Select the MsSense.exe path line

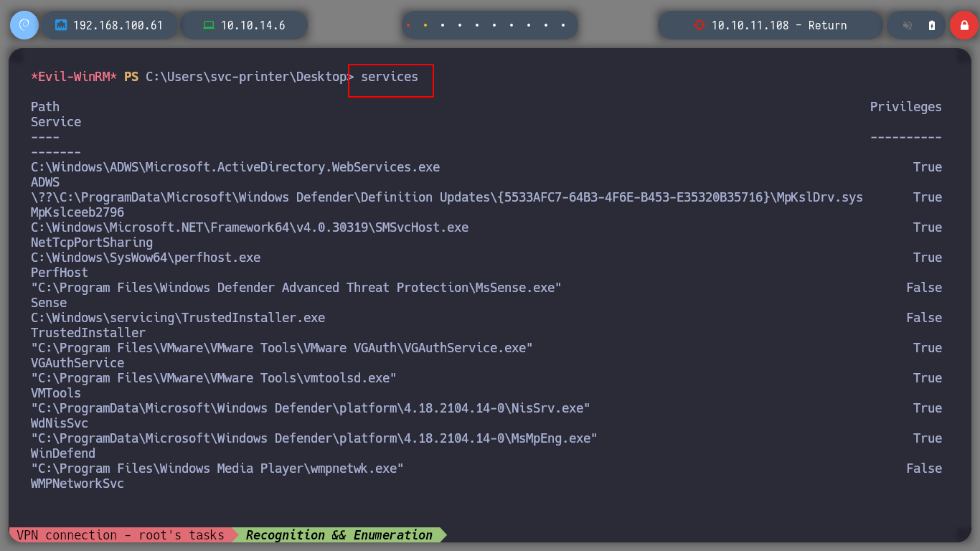click(x=296, y=288)
